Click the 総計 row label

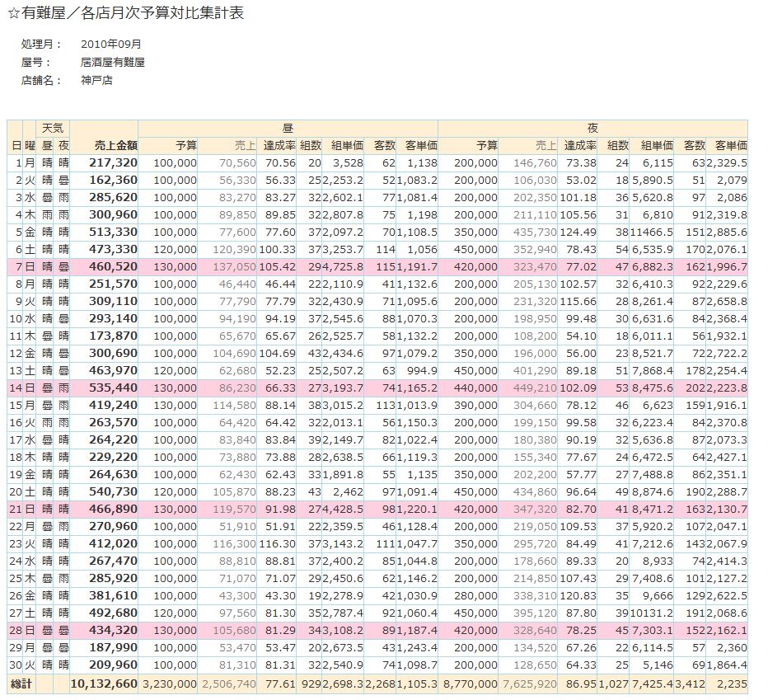tap(19, 684)
